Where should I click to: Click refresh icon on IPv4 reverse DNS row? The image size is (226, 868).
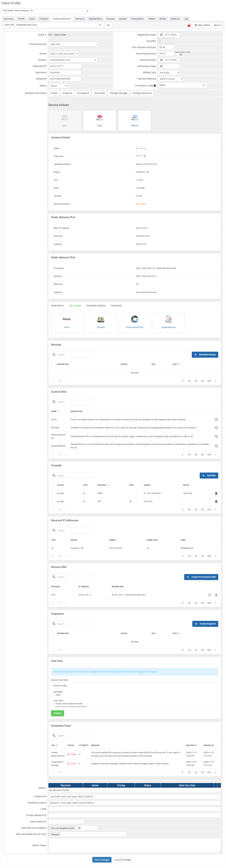pyautogui.click(x=209, y=595)
